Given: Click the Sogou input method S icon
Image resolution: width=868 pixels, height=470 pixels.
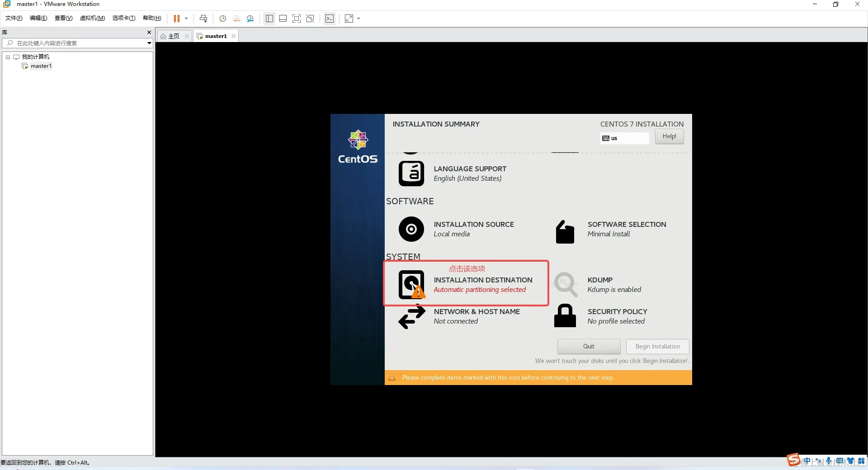Looking at the screenshot, I should pyautogui.click(x=793, y=460).
